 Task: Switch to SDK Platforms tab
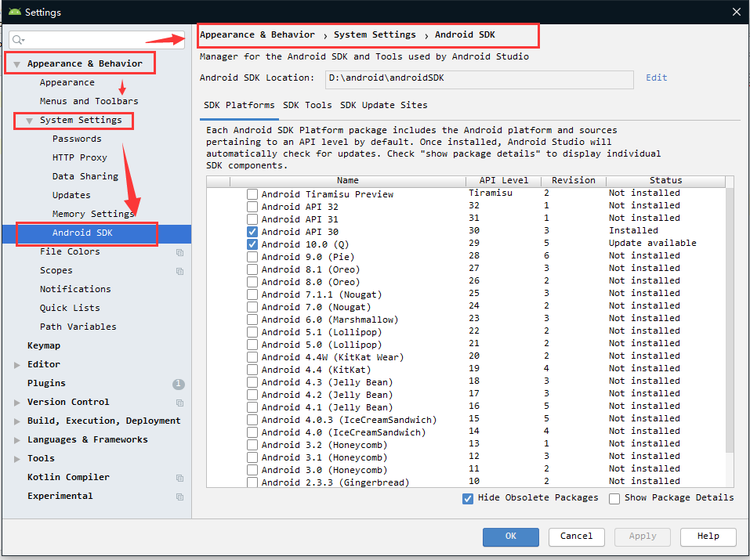(x=239, y=105)
